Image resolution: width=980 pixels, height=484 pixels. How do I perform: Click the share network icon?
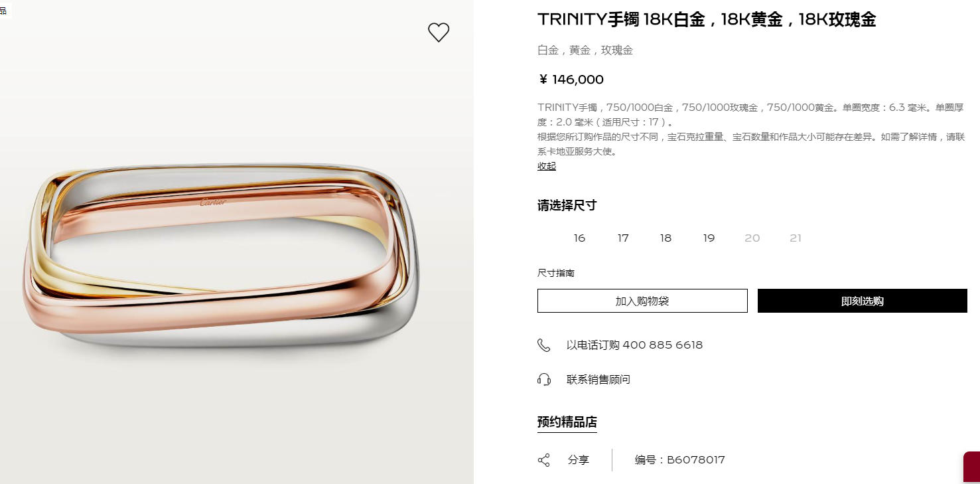coord(543,460)
